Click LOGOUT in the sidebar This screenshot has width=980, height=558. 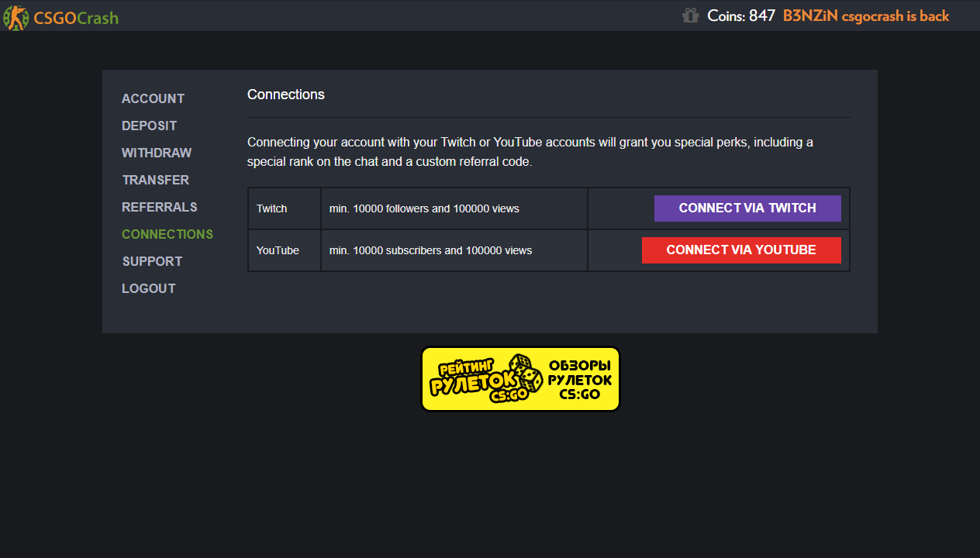pos(148,288)
